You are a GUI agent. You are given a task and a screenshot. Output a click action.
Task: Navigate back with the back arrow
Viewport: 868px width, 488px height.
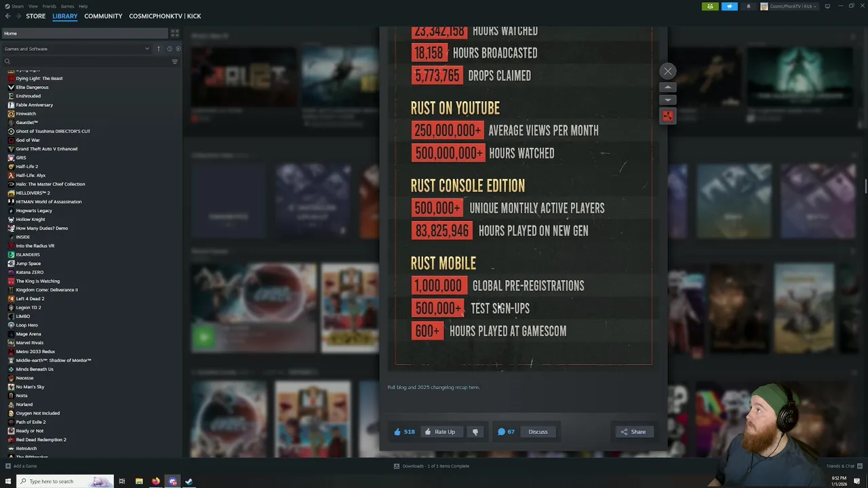pos(8,16)
